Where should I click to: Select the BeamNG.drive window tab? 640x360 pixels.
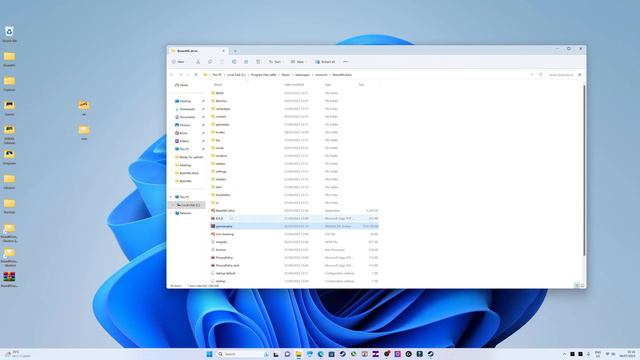(198, 51)
